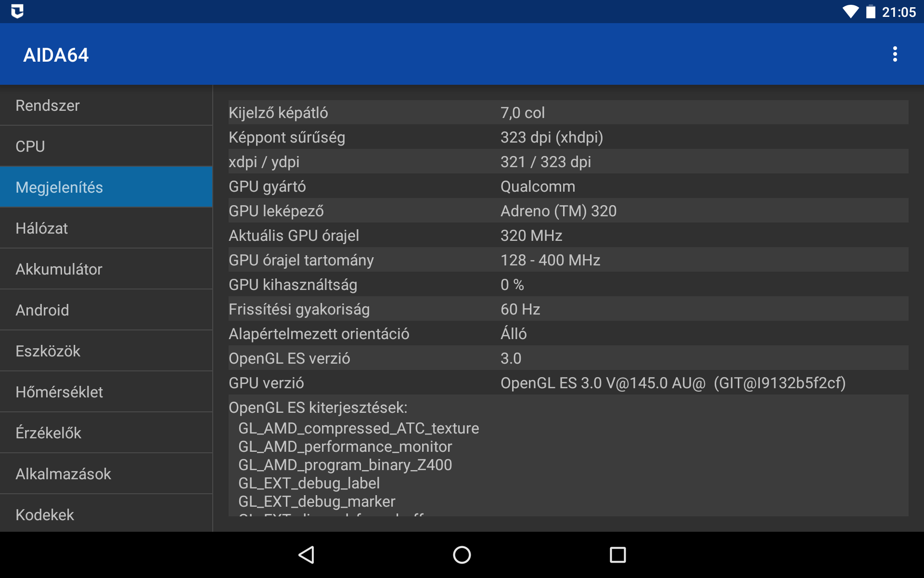Tap the battery status icon
The width and height of the screenshot is (924, 578).
coord(871,12)
